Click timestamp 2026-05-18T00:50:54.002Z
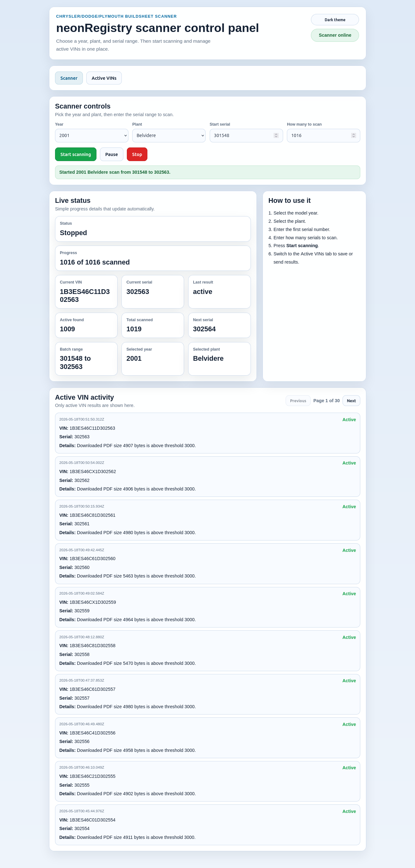 coord(82,463)
